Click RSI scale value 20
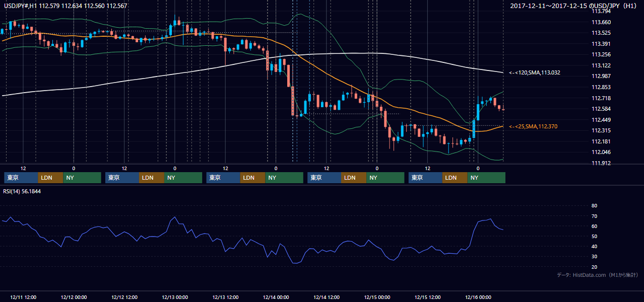 594,267
